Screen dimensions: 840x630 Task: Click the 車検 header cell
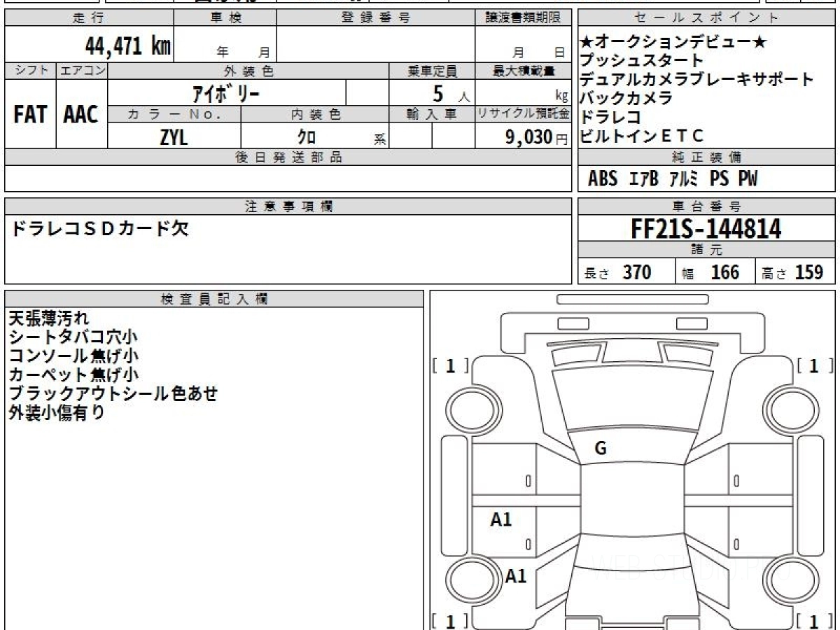(225, 18)
